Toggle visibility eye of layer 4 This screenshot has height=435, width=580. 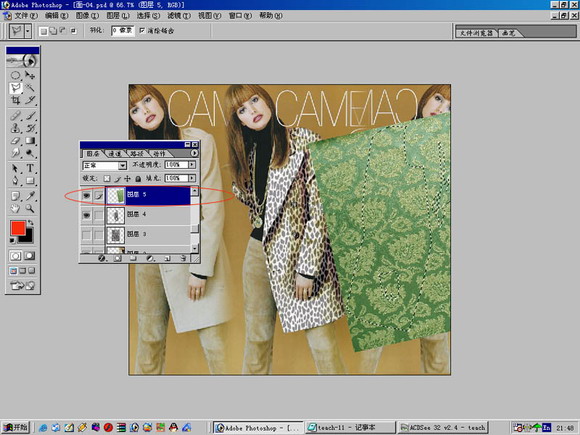(87, 215)
